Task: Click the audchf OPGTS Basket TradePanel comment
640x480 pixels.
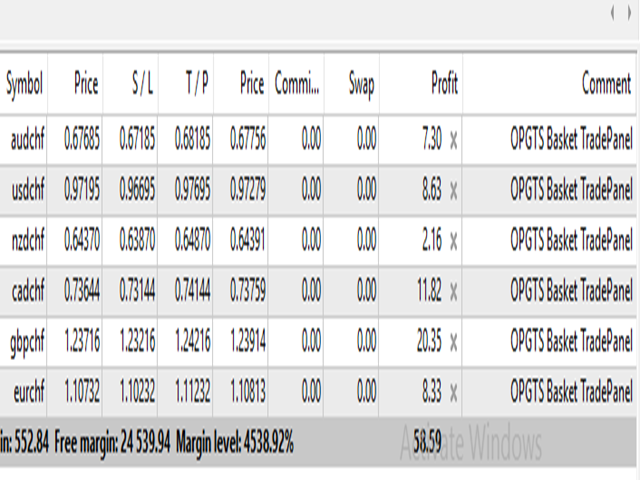Action: pyautogui.click(x=571, y=139)
